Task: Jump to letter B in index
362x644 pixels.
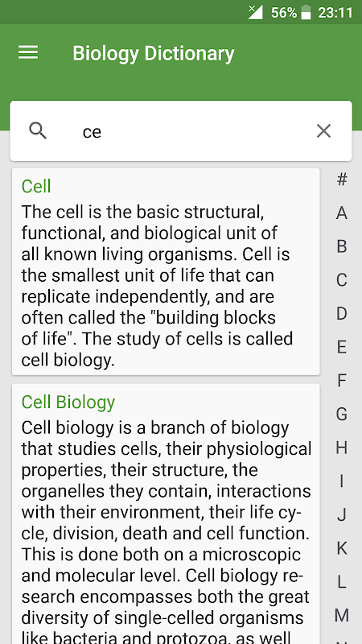Action: pos(341,247)
